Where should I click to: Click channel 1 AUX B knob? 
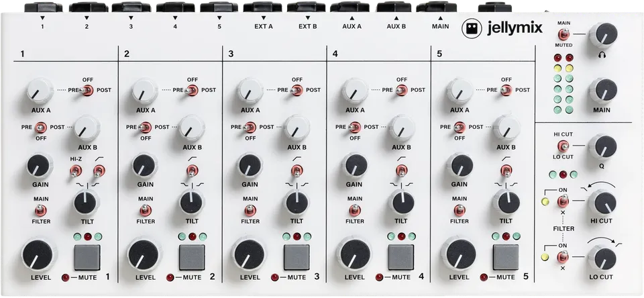tap(87, 128)
